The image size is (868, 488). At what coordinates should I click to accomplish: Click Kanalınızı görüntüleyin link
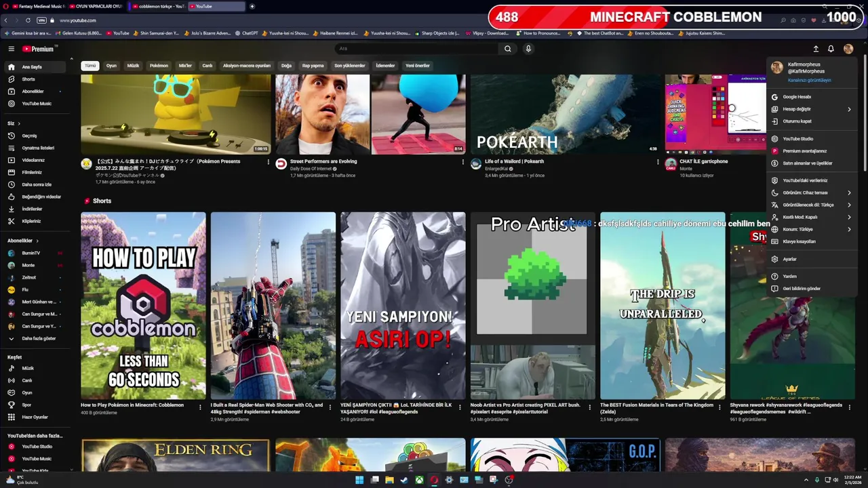pos(809,80)
